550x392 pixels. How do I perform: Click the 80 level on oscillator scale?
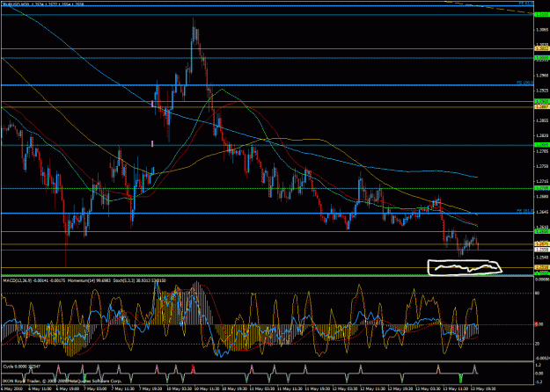pyautogui.click(x=538, y=294)
